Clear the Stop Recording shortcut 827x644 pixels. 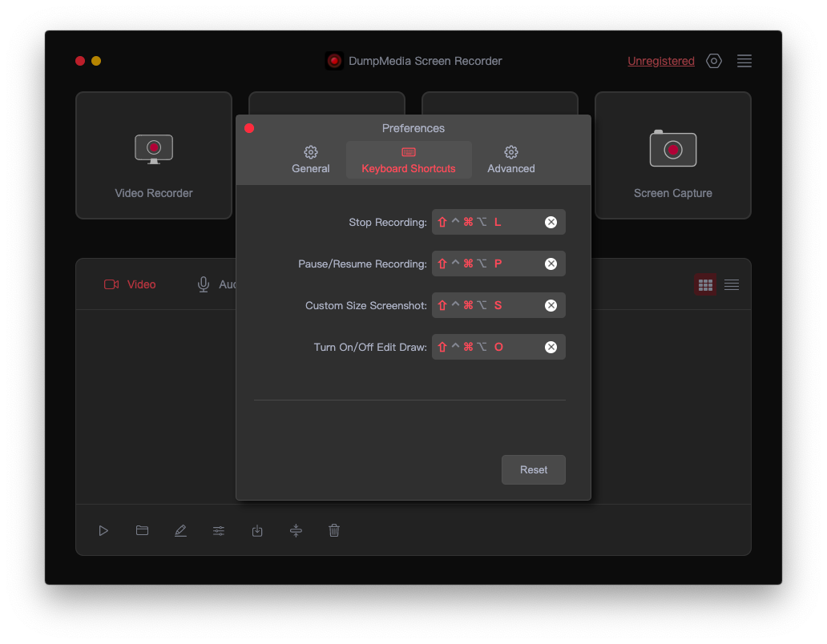[x=551, y=222]
